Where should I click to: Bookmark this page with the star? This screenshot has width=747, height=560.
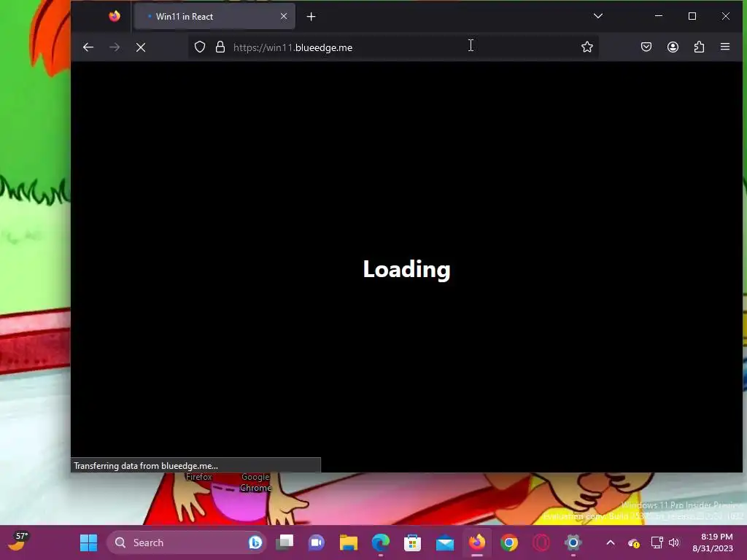(x=587, y=47)
